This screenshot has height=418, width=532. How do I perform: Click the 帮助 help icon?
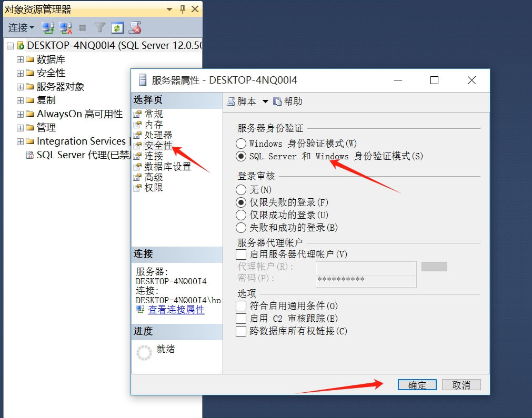coord(277,101)
